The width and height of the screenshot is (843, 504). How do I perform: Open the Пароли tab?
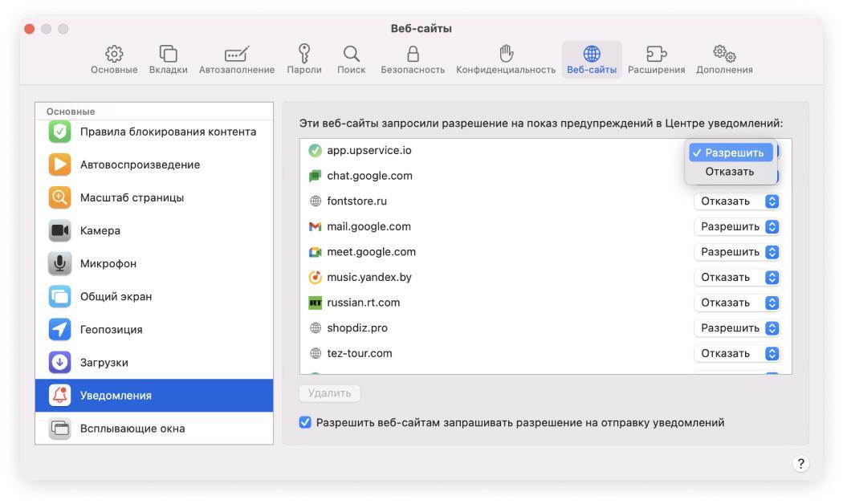[304, 59]
